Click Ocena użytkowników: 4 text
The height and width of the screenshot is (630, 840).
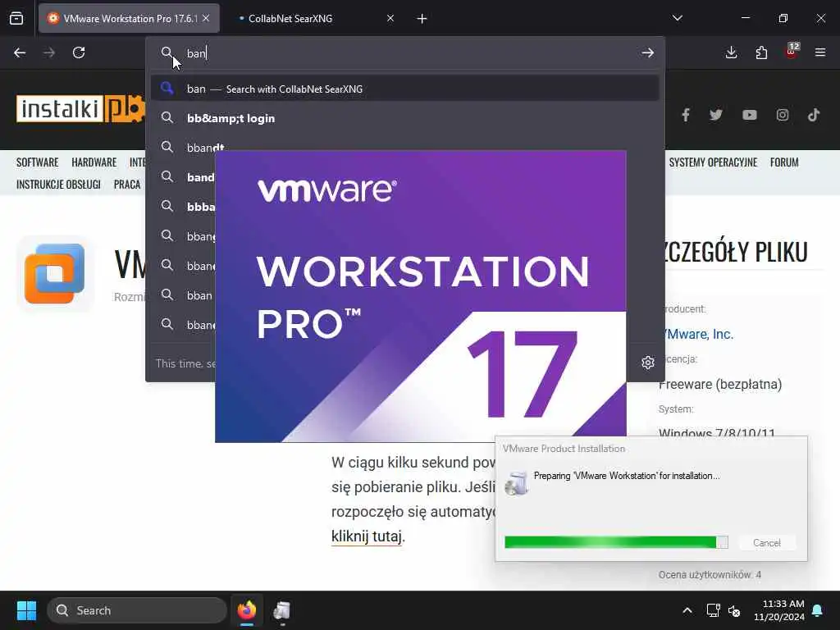[710, 575]
